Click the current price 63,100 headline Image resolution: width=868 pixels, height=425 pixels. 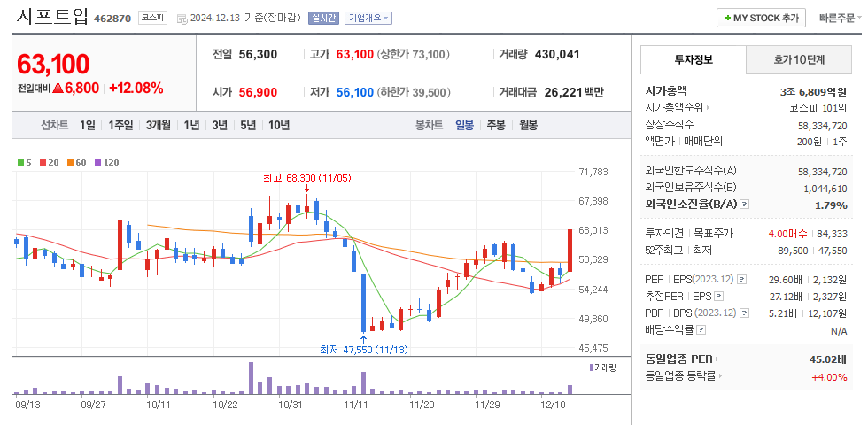click(x=53, y=65)
